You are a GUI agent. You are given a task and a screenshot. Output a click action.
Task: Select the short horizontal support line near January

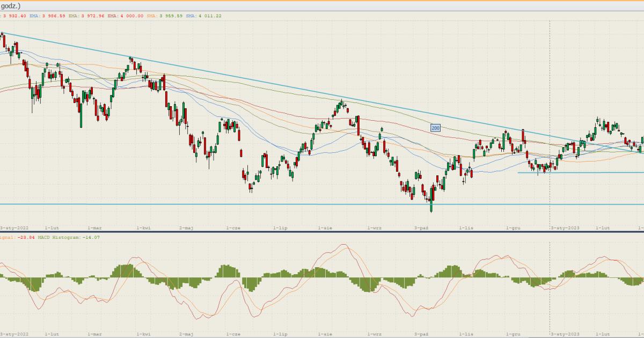pyautogui.click(x=590, y=173)
